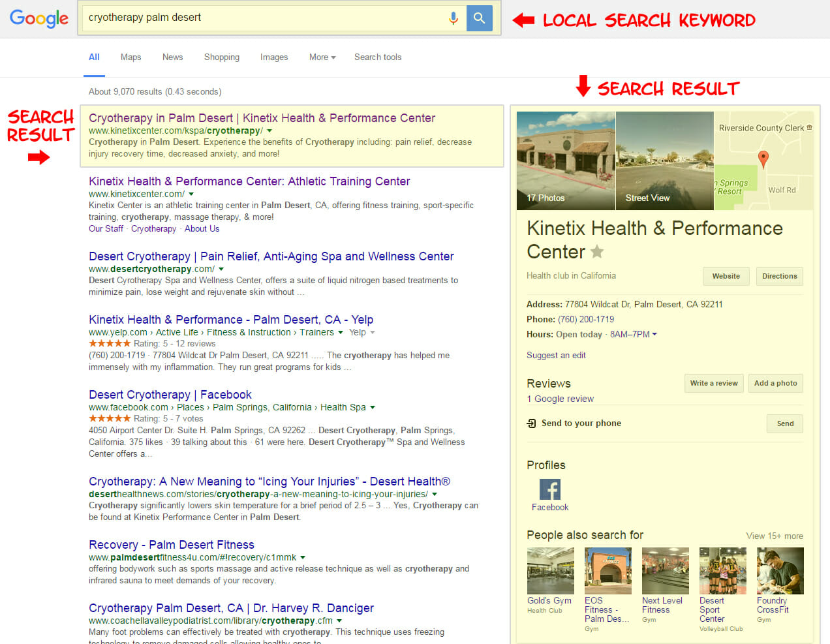Click the address 77804 Wildcat Dr text
The width and height of the screenshot is (830, 644).
(x=644, y=305)
